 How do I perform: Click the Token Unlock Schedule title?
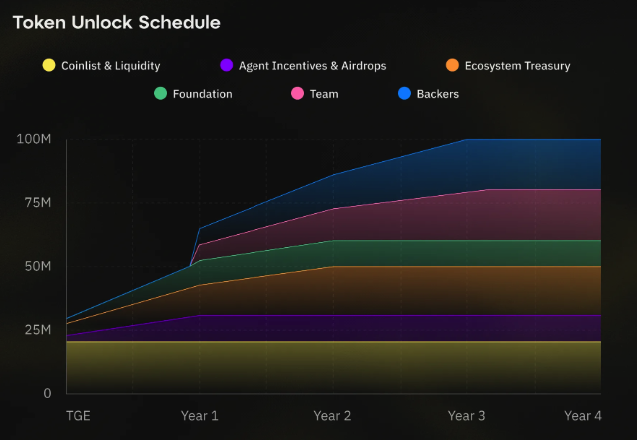point(117,22)
